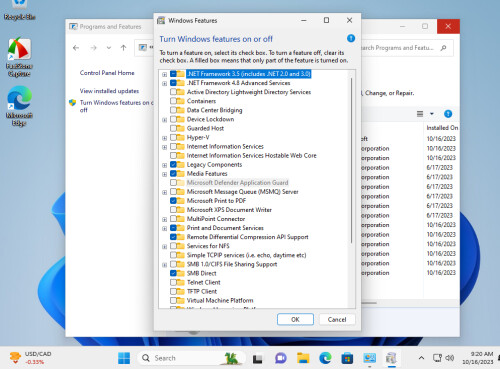The image size is (500, 369).
Task: Click the volume icon in the tray
Action: [x=450, y=358]
